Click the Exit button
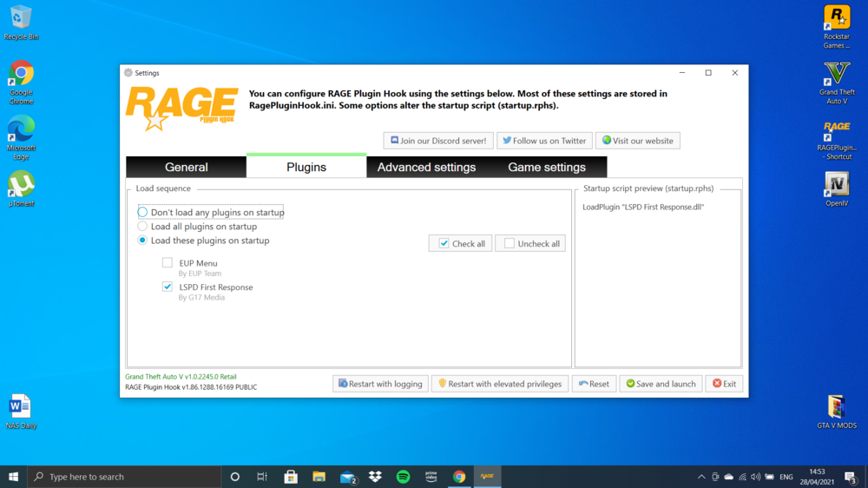The width and height of the screenshot is (868, 488). [x=724, y=383]
